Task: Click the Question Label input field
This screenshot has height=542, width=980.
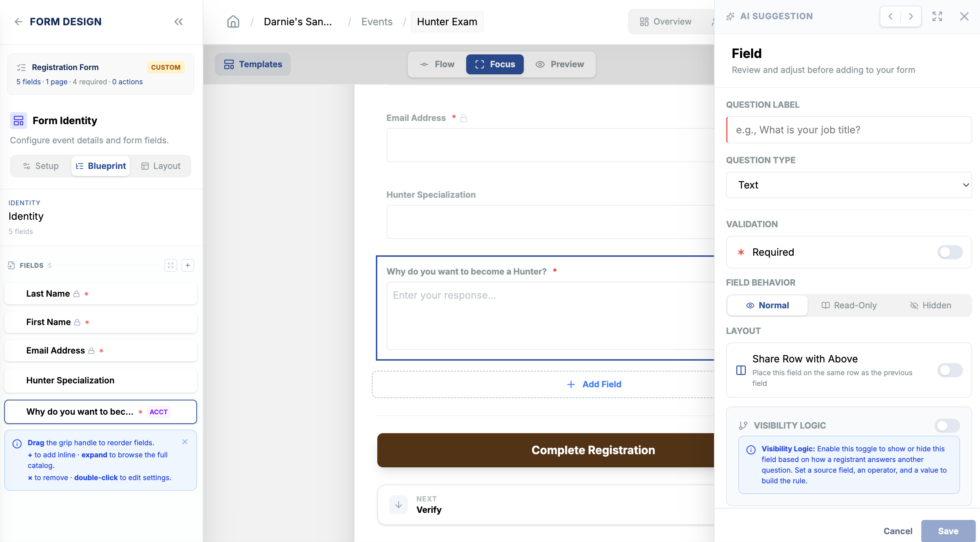Action: pyautogui.click(x=849, y=130)
